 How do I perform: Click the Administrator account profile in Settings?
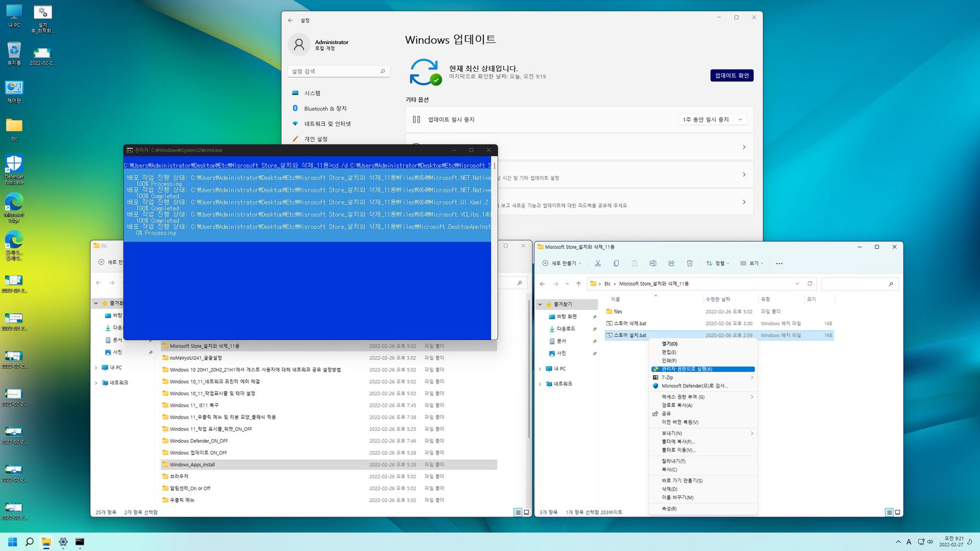pos(319,45)
